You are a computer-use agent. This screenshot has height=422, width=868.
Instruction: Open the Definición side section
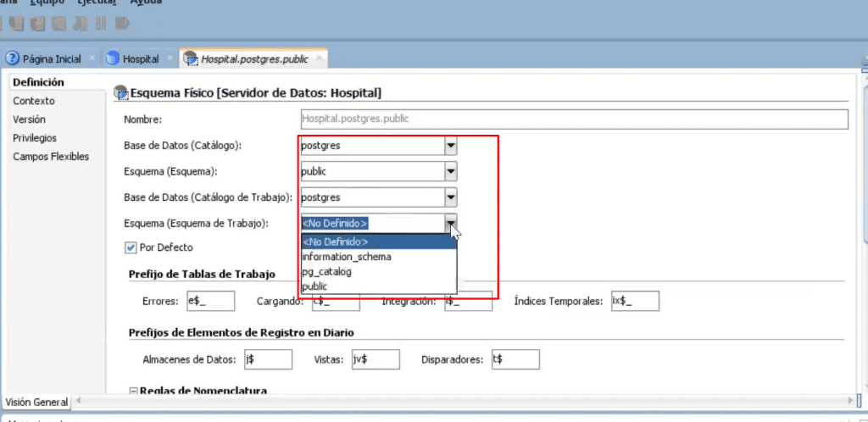39,82
